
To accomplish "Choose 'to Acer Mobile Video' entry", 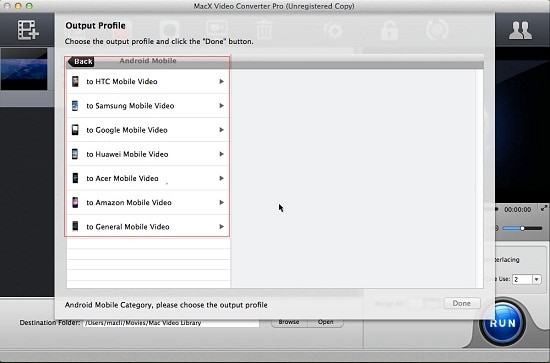I will 148,178.
